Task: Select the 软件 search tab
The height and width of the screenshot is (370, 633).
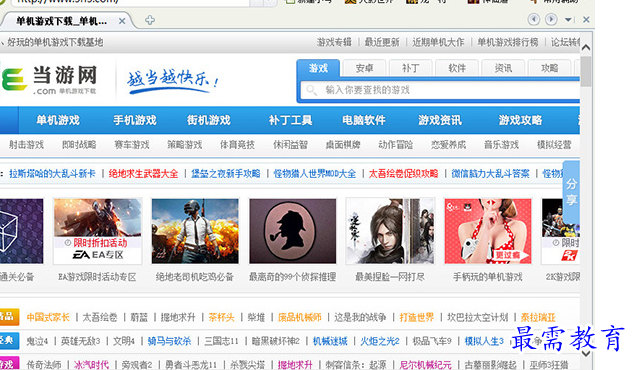Action: pos(457,68)
